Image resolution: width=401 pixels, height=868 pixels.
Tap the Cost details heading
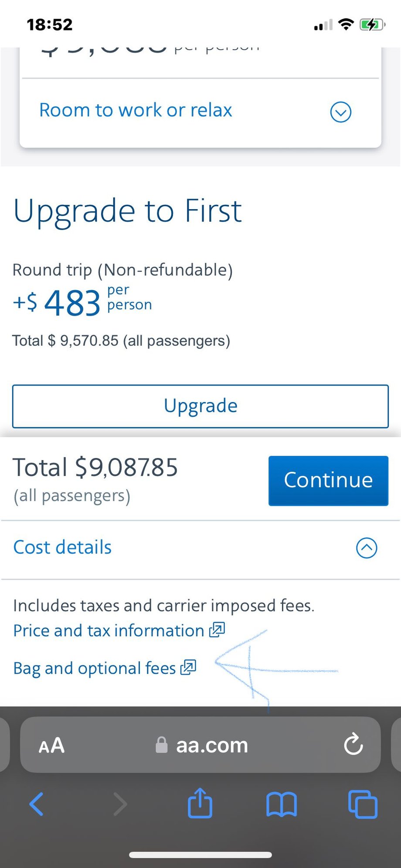(63, 547)
